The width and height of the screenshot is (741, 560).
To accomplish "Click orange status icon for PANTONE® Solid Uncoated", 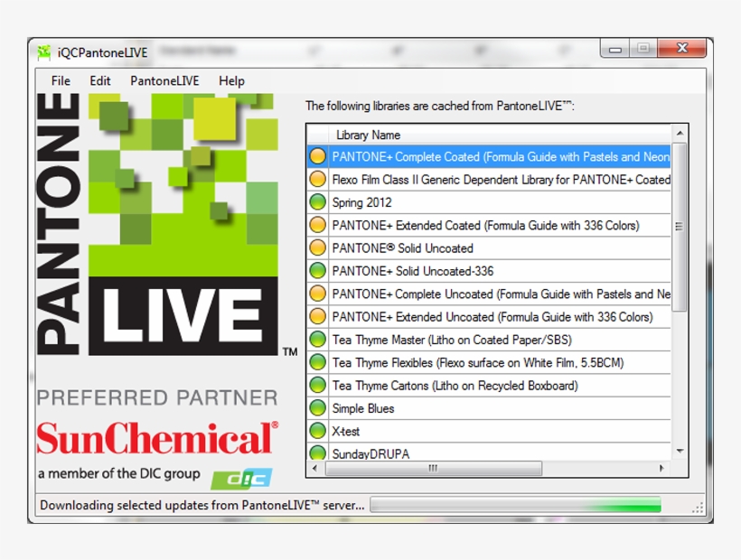I will (317, 247).
